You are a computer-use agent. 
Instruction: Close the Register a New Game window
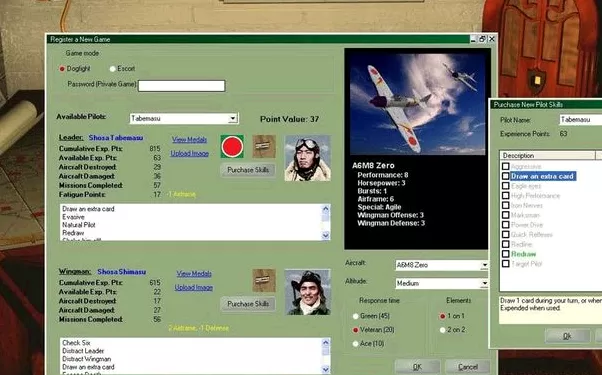tap(491, 39)
